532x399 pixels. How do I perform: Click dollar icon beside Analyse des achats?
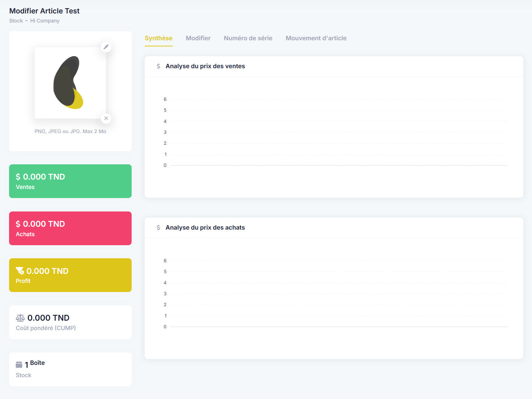tap(158, 227)
